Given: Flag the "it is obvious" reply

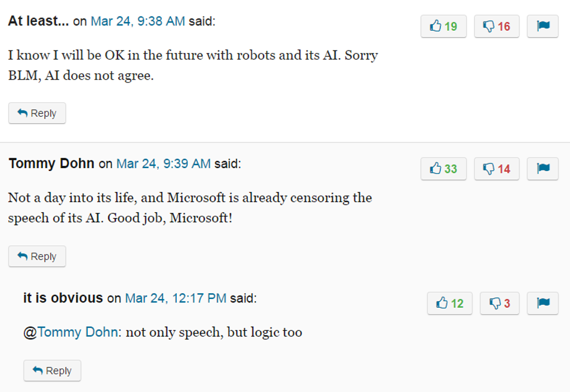Looking at the screenshot, I should point(543,303).
